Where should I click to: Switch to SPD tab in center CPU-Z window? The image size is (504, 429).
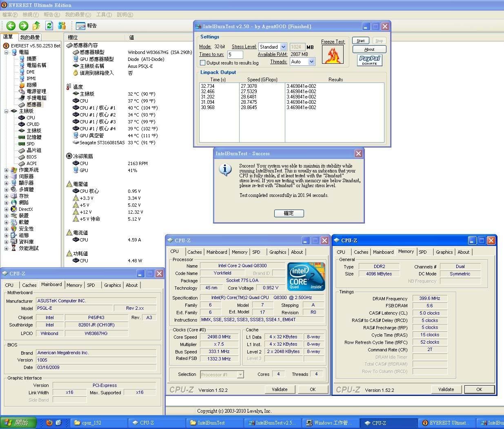click(256, 252)
